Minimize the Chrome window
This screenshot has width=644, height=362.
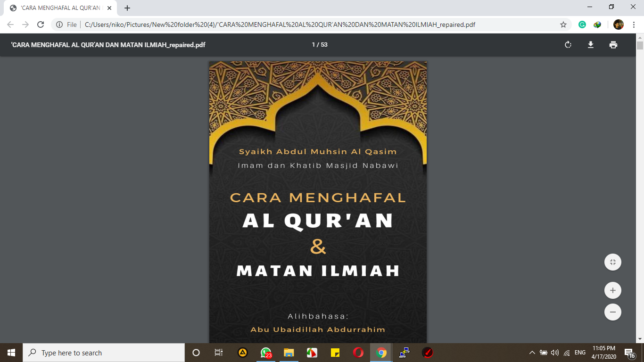coord(590,7)
